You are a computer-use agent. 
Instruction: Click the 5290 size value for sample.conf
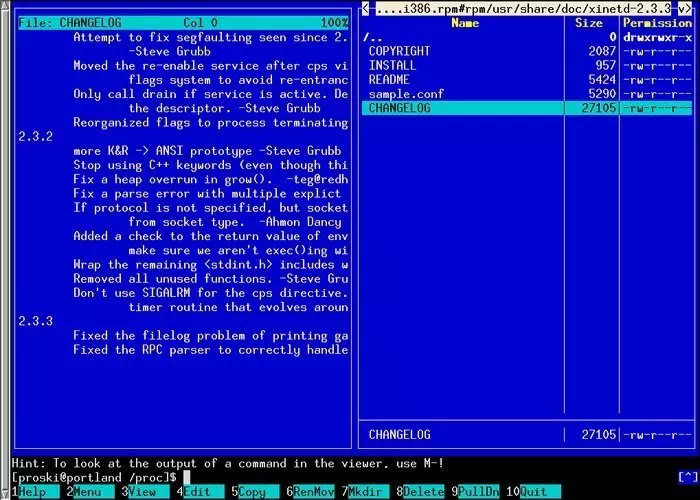point(602,94)
